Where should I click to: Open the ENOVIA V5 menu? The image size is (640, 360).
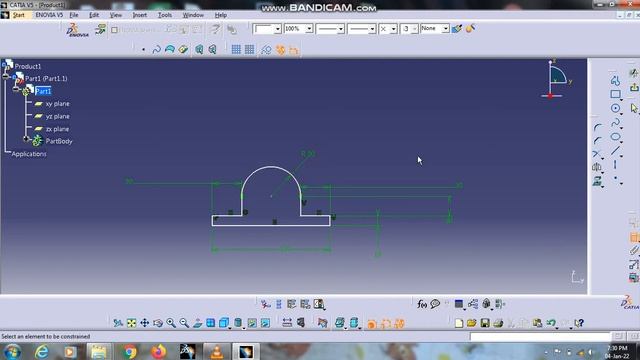pyautogui.click(x=49, y=15)
